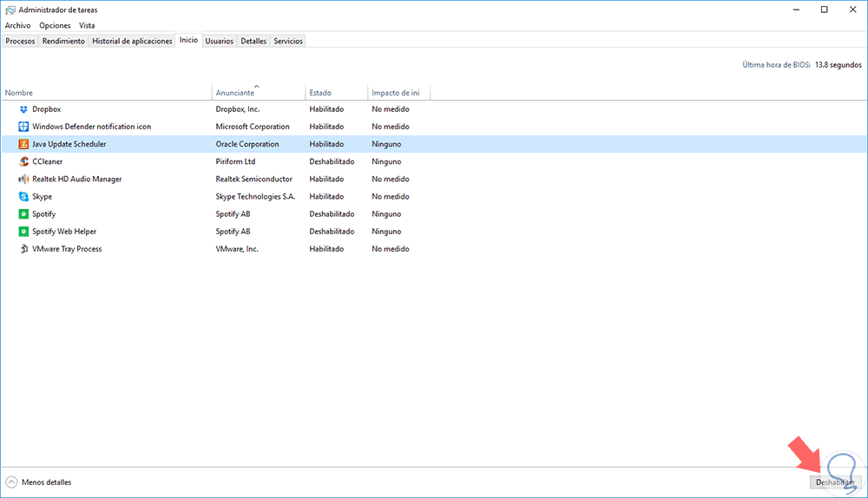
Task: Switch to the Procesos tab
Action: (20, 41)
